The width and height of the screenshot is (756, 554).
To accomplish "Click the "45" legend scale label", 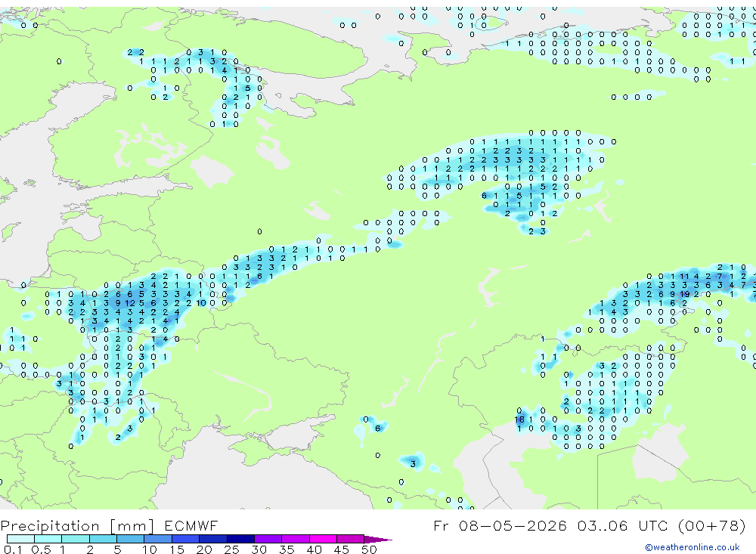I will [342, 549].
